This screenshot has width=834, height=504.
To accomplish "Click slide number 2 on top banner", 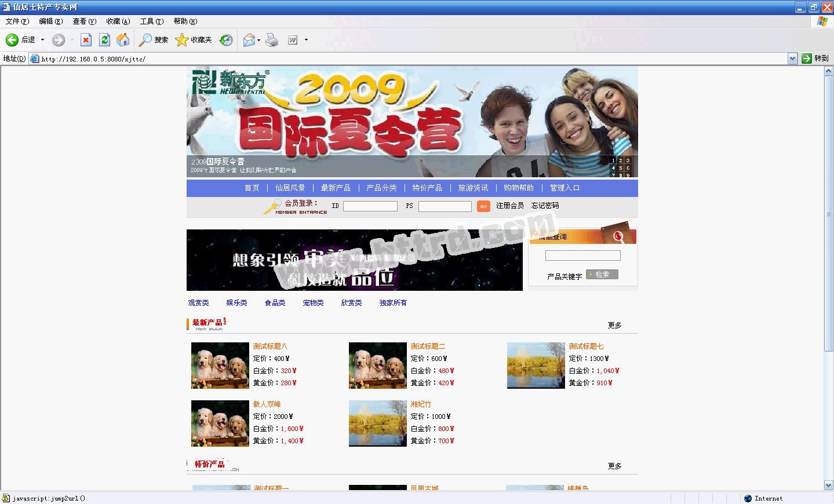I will (621, 160).
